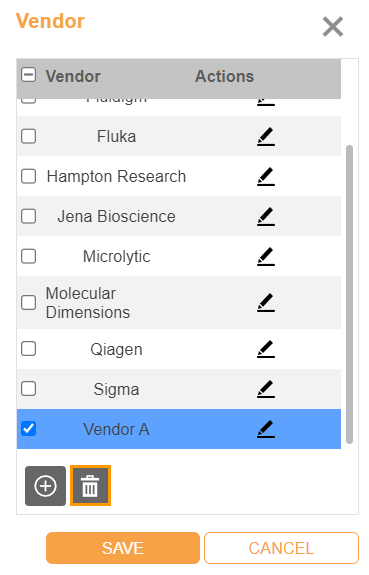
Task: Click the SAVE button
Action: click(x=123, y=548)
